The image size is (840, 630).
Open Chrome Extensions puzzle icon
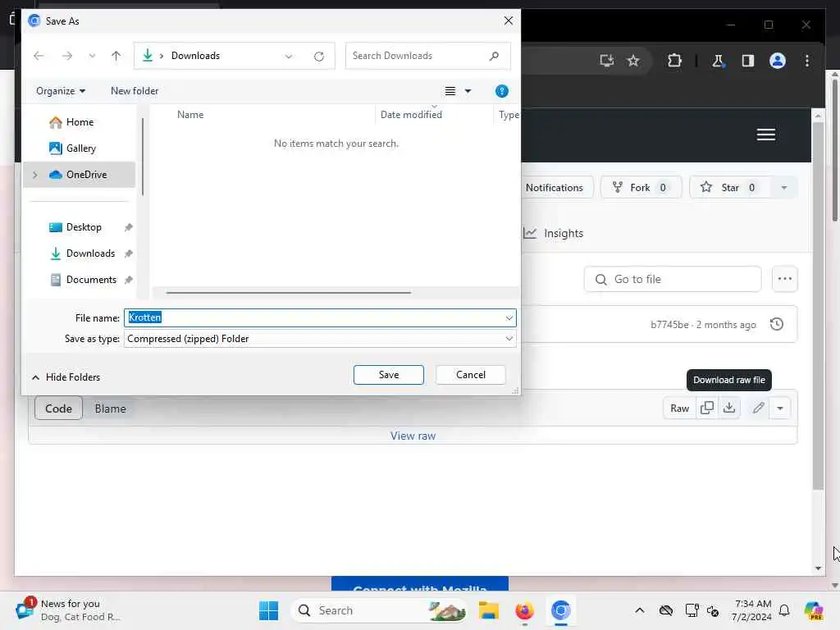[x=674, y=61]
